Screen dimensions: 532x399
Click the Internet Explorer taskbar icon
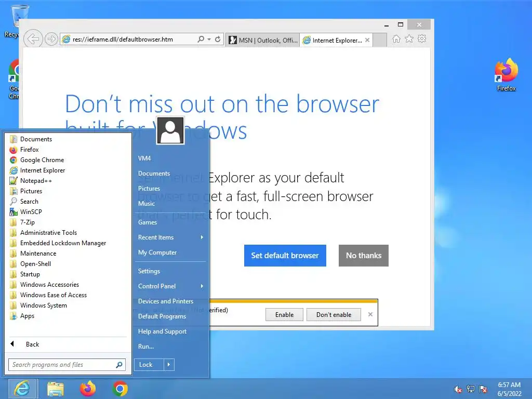22,389
